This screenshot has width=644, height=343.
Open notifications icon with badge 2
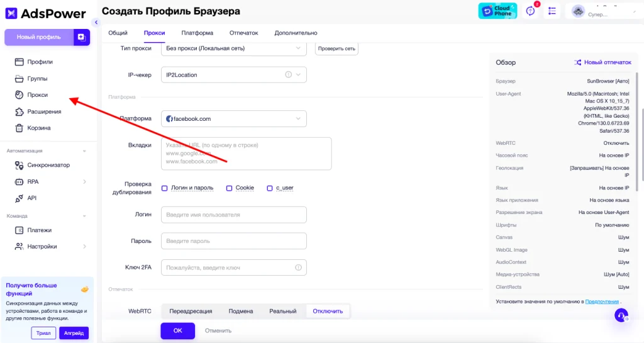click(x=531, y=11)
